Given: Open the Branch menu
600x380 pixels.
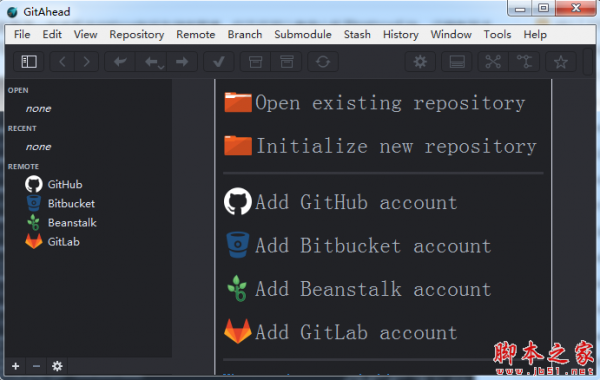Looking at the screenshot, I should coord(245,34).
